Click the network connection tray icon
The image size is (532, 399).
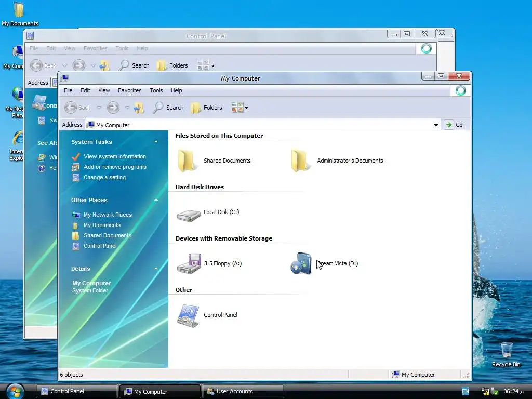click(485, 392)
